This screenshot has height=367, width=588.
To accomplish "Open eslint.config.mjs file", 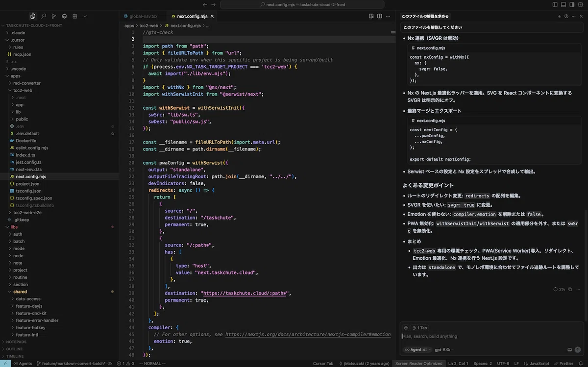I will [59, 147].
